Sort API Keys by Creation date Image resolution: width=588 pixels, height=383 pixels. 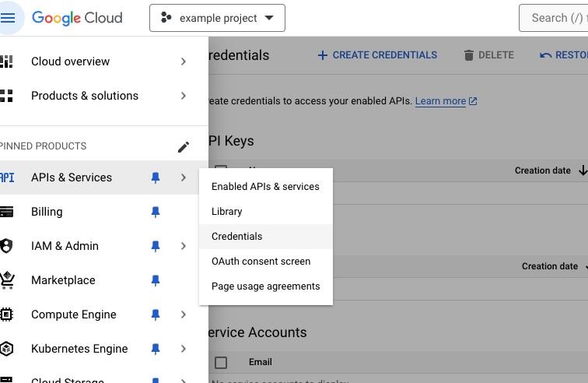pyautogui.click(x=543, y=170)
